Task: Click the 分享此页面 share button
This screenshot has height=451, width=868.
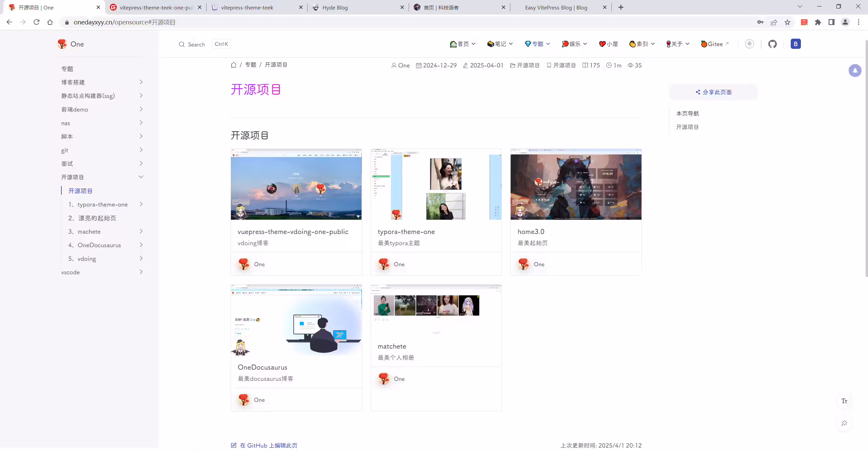Action: point(713,92)
